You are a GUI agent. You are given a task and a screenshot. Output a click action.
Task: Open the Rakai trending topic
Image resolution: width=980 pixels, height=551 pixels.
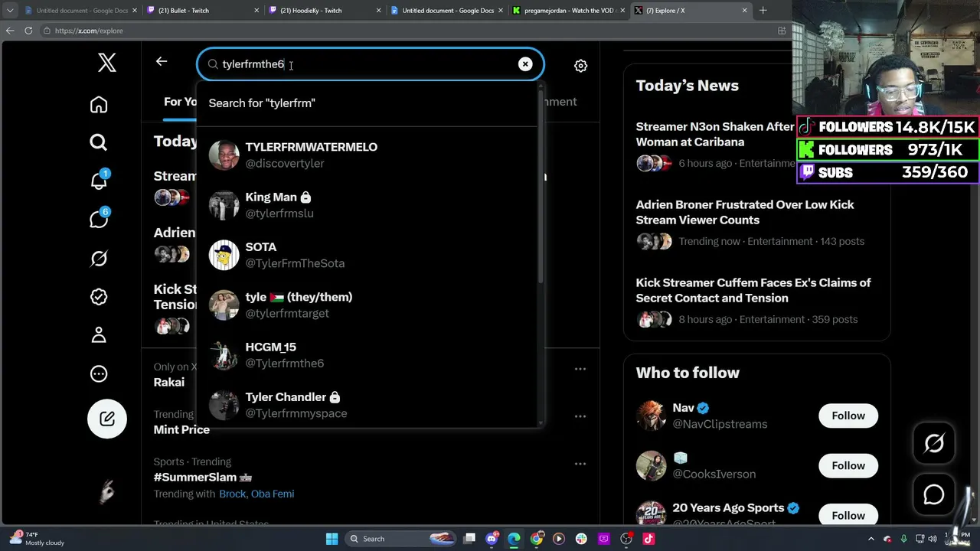coord(169,382)
